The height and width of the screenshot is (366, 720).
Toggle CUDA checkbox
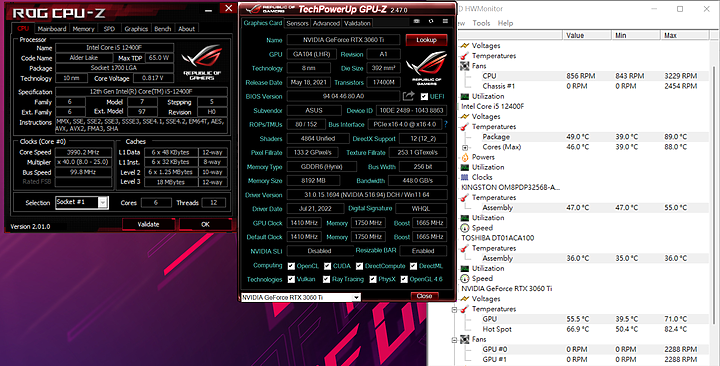327,266
